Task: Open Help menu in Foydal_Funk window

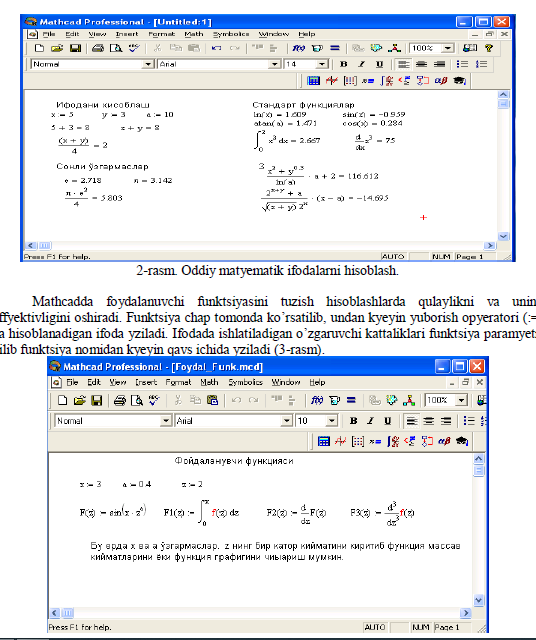Action: [x=317, y=382]
